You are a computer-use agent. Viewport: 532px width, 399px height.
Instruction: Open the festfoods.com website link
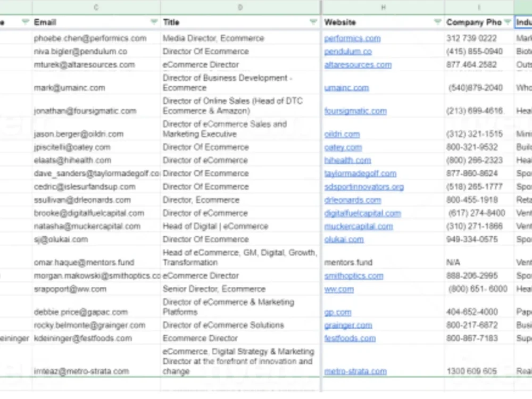point(350,338)
